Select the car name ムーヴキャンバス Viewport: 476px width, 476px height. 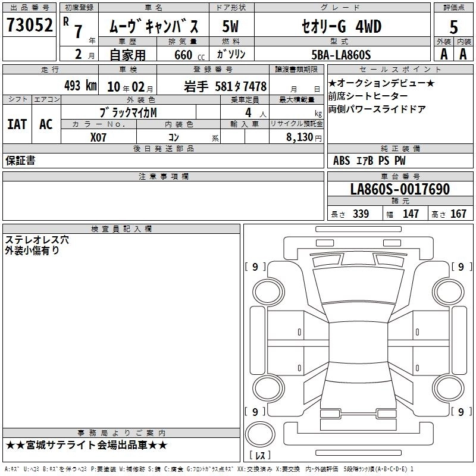pyautogui.click(x=158, y=26)
